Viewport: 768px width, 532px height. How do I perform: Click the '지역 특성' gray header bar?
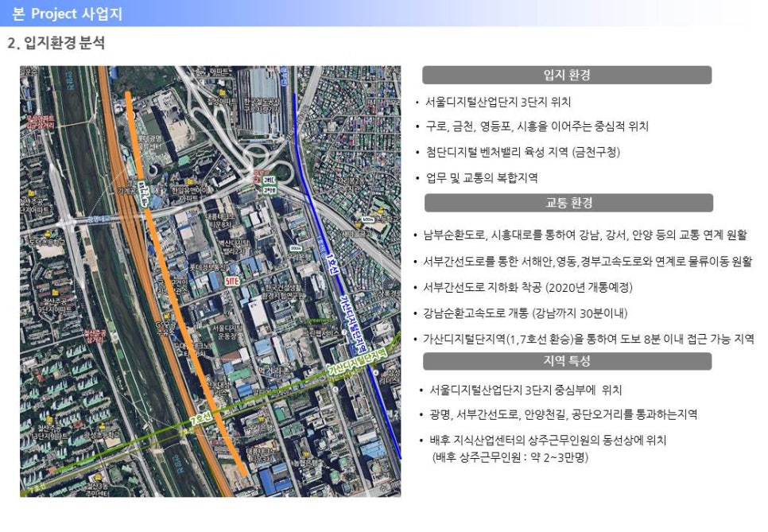[567, 361]
